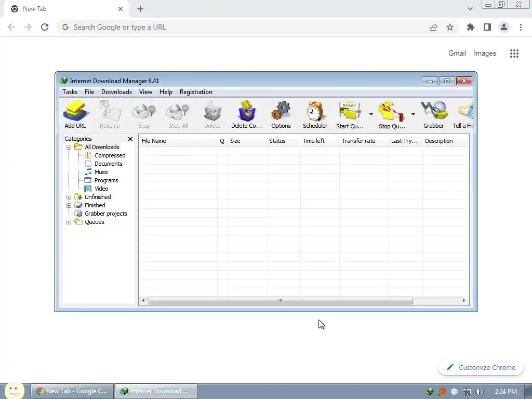
Task: Click the Start Queue toolbar icon
Action: coord(350,114)
